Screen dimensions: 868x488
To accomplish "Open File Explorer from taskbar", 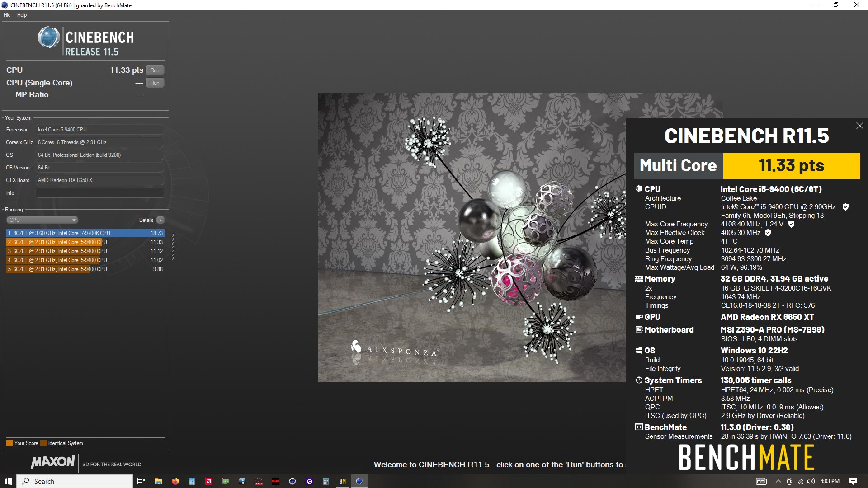I will pos(158,481).
